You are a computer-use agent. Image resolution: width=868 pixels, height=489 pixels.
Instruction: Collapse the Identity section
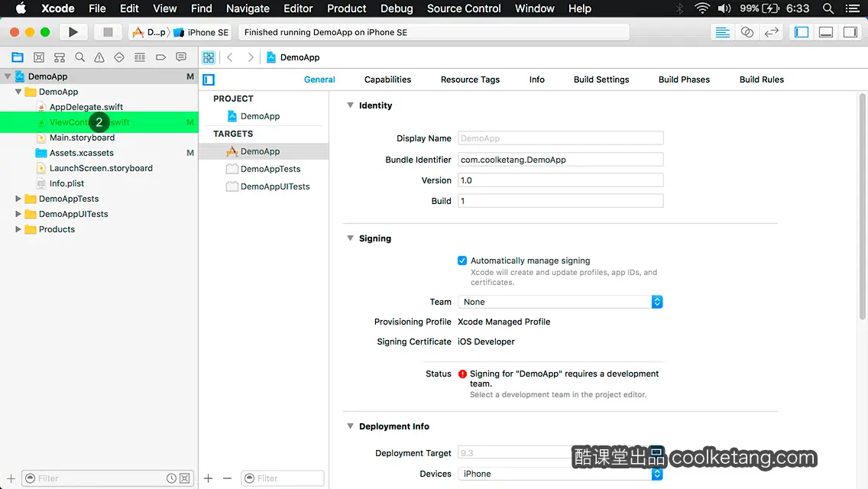pos(351,105)
